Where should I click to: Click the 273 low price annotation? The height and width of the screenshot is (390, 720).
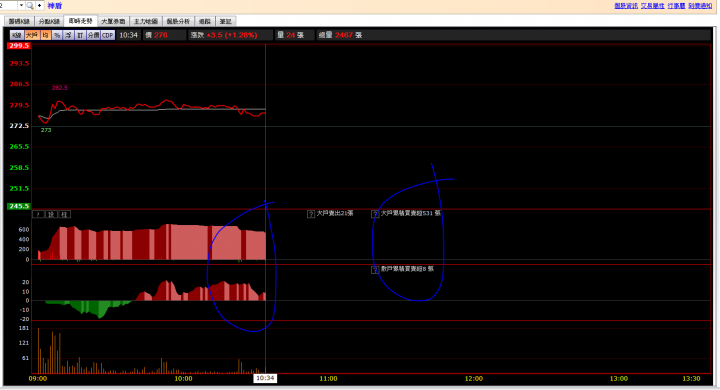point(46,130)
